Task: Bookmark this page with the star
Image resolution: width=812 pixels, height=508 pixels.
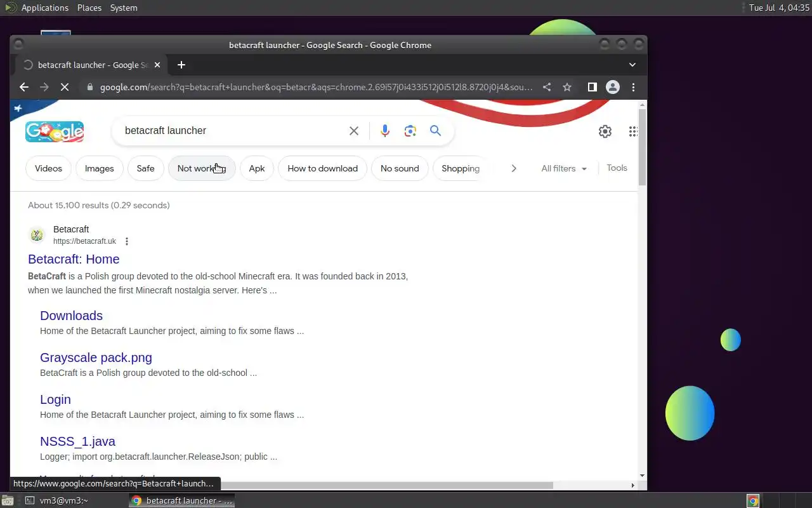Action: point(567,87)
